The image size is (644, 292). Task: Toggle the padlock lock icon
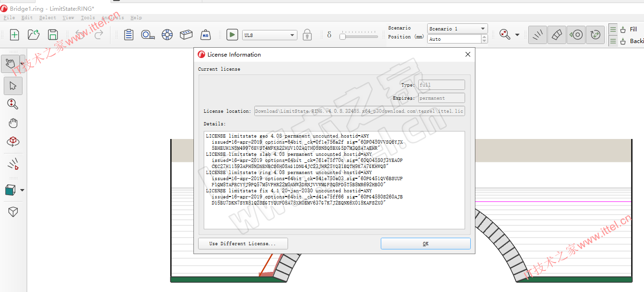307,35
